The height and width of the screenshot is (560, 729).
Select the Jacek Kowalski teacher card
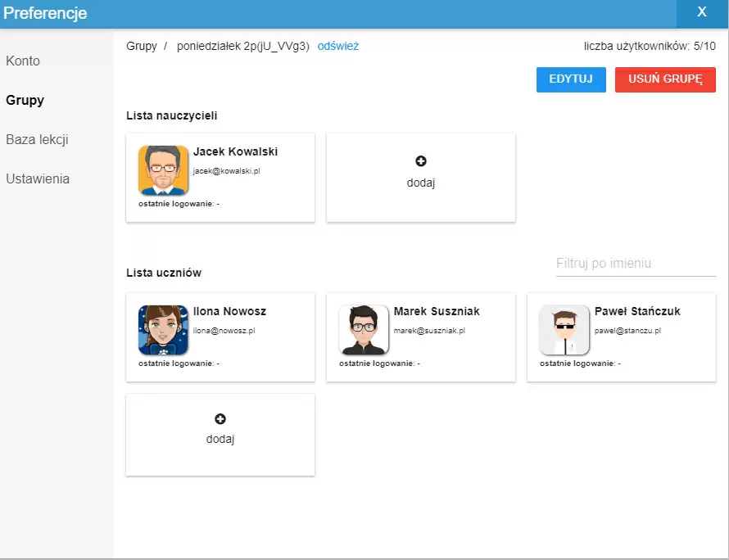coord(220,177)
